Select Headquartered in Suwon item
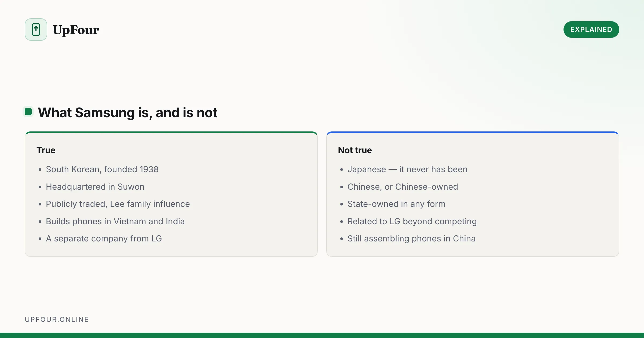Viewport: 644px width, 338px height. pos(95,187)
